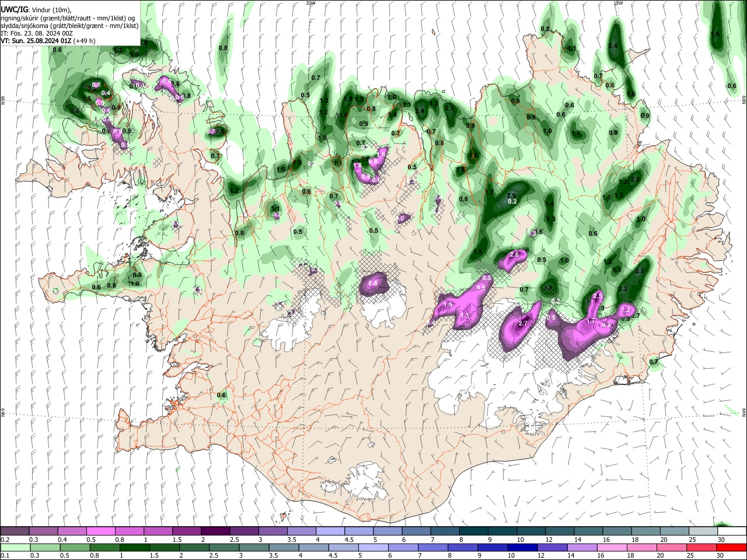The image size is (747, 560).
Task: Click the 'UWC/IG: Vindur (10m),' title line
Action: 36,10
